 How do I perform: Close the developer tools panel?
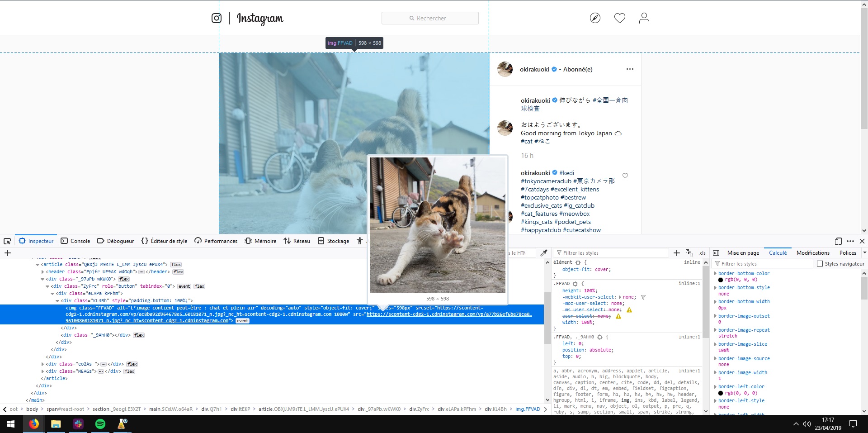click(862, 241)
